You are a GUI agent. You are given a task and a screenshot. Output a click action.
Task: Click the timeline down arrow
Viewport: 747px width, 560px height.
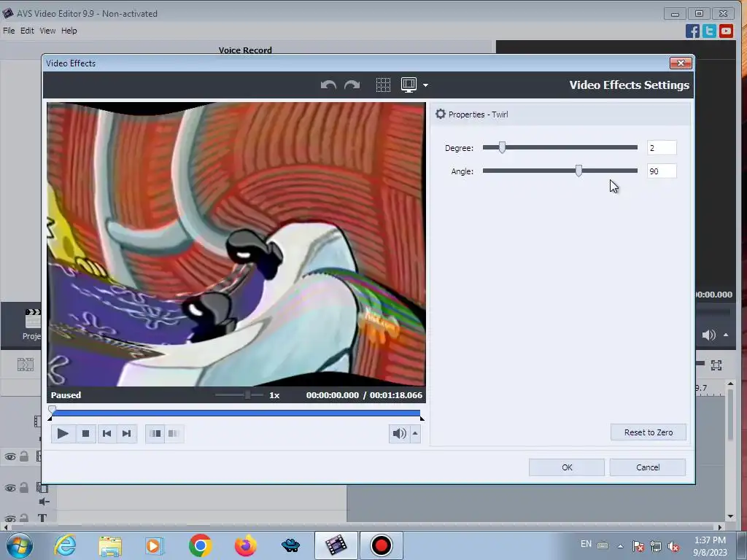point(730,516)
